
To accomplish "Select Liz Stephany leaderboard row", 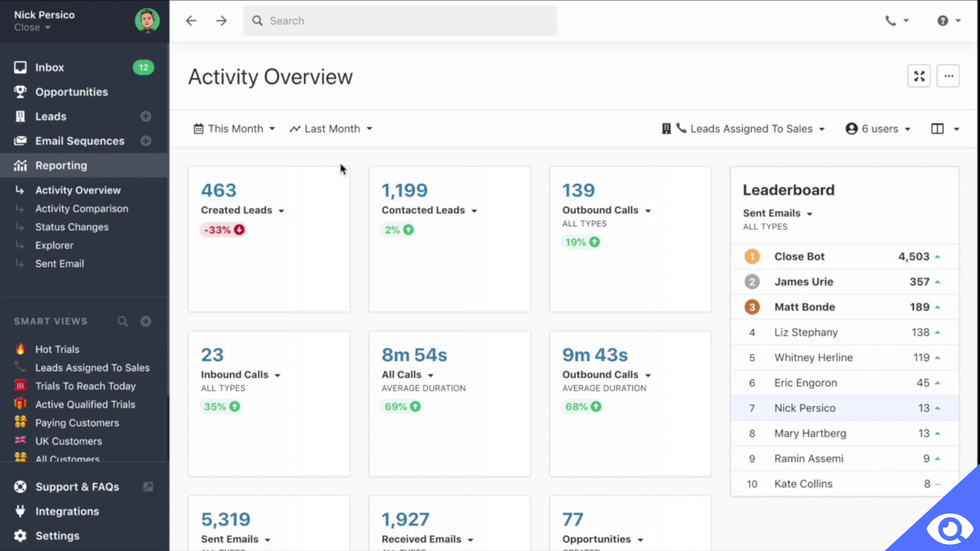I will (x=845, y=332).
